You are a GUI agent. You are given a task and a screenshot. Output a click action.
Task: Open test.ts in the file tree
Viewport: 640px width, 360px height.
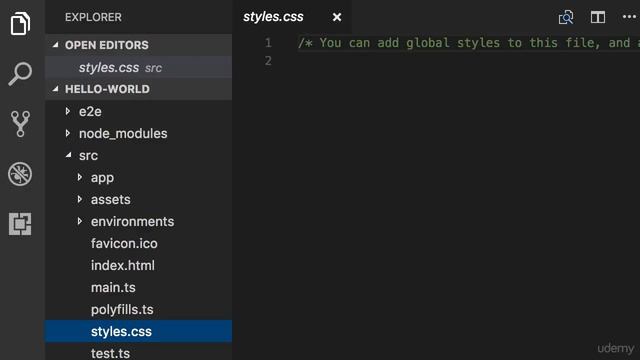(x=110, y=353)
